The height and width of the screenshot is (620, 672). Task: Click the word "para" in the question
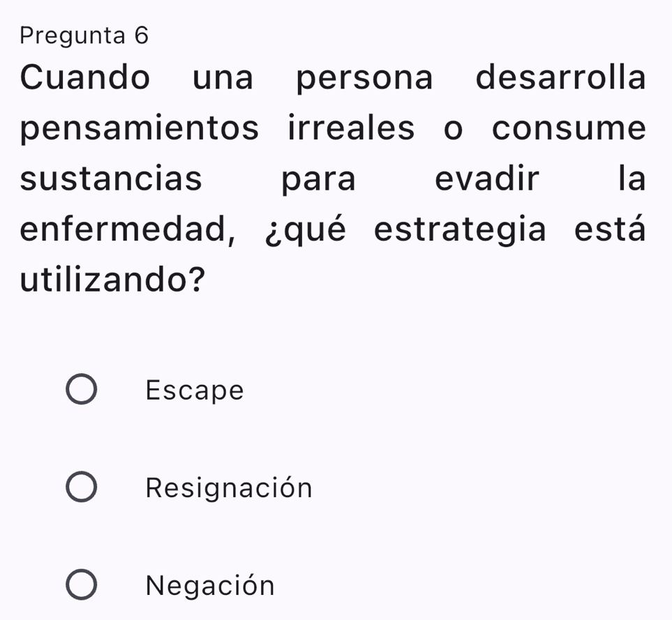coord(318,180)
